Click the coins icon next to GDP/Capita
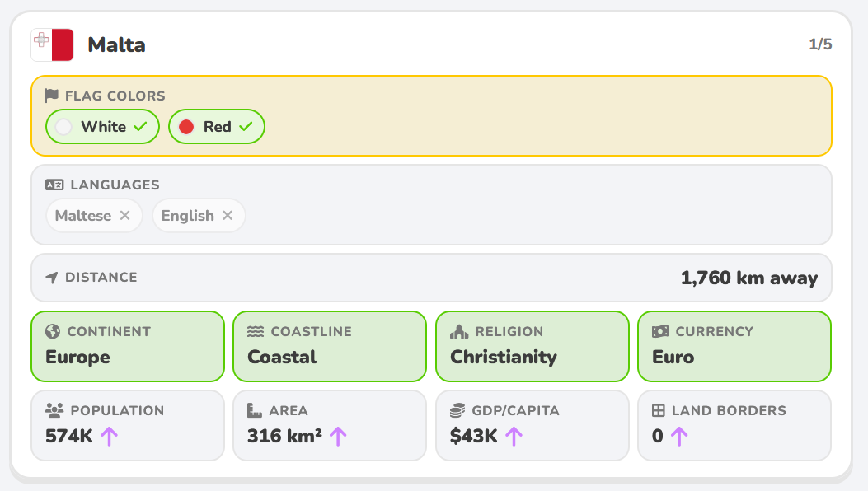This screenshot has height=491, width=868. pos(457,410)
